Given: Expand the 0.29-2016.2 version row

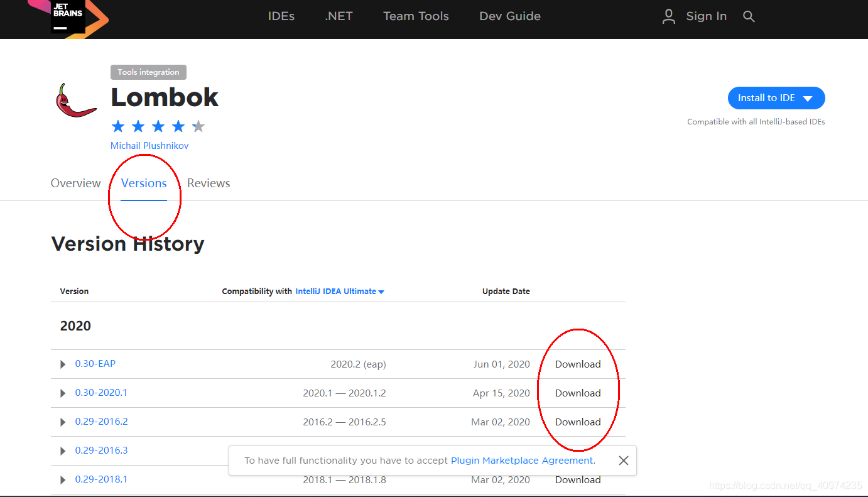Looking at the screenshot, I should [x=63, y=422].
